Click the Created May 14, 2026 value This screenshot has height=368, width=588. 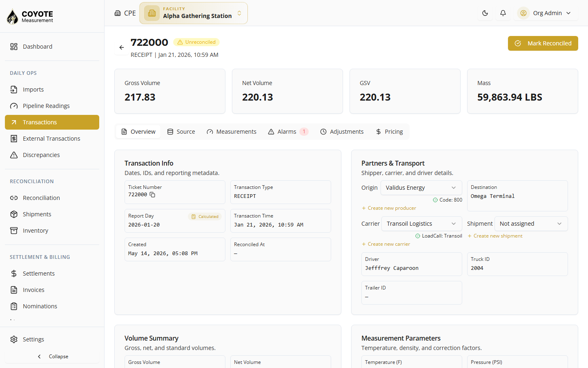[163, 254]
